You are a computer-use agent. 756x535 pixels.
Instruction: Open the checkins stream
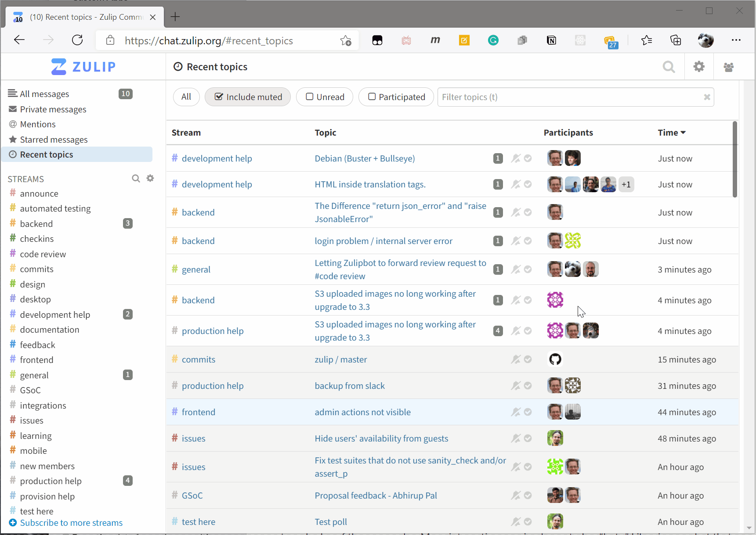[36, 239]
